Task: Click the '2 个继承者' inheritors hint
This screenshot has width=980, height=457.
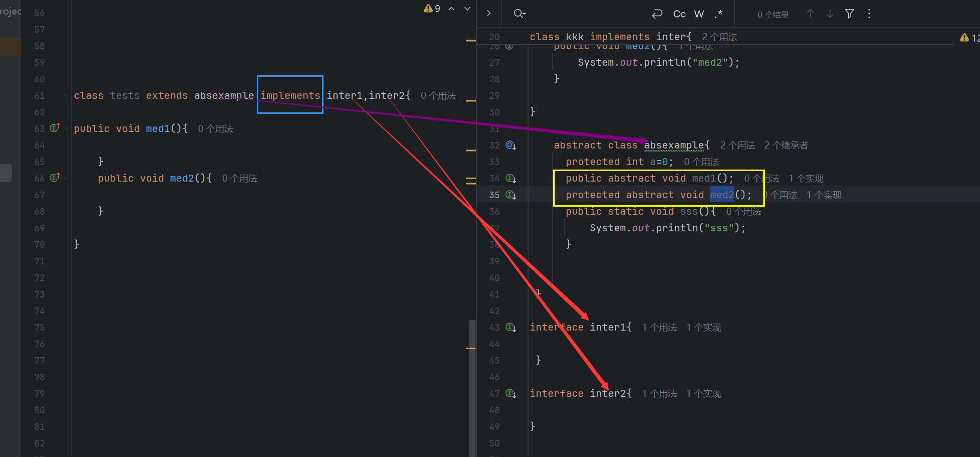Action: (786, 145)
